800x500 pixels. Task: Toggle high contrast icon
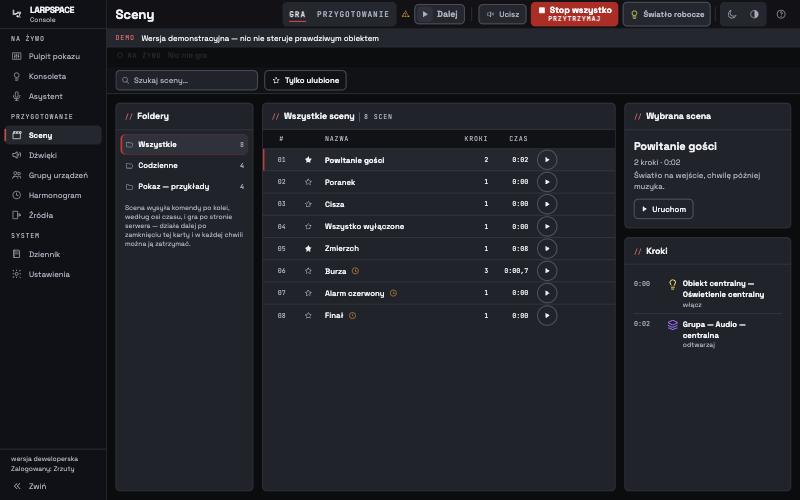point(754,14)
